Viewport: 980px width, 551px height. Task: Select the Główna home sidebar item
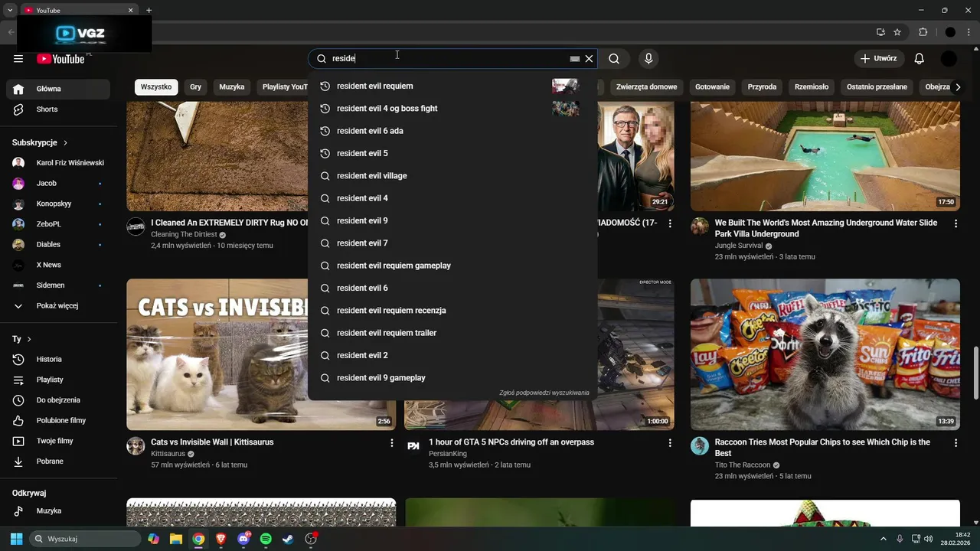(58, 89)
